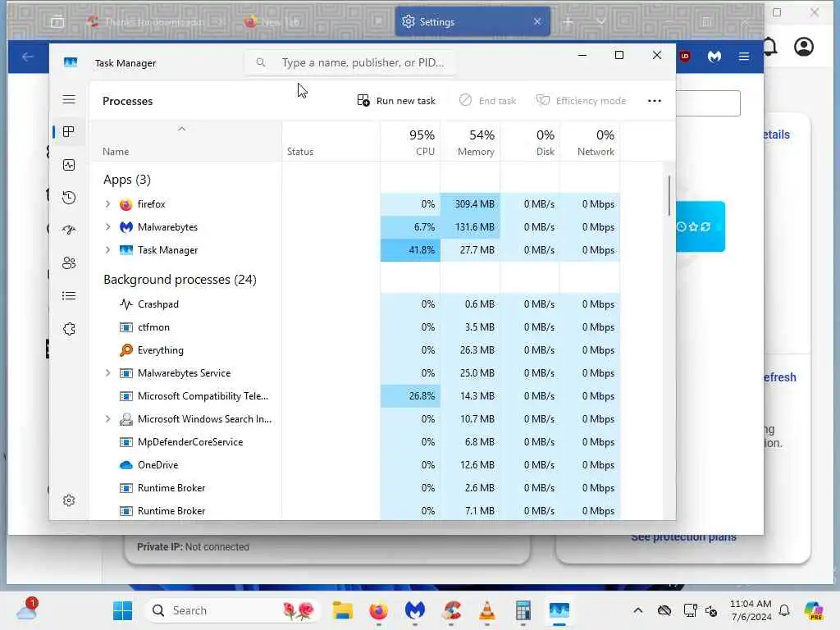Click Background processes (24) group header
The image size is (840, 630).
coord(180,280)
